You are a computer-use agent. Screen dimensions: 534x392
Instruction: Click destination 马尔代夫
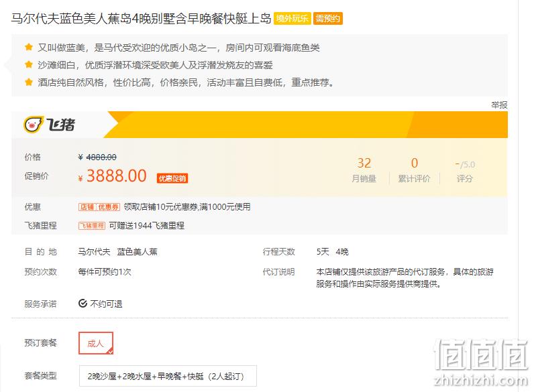click(95, 252)
